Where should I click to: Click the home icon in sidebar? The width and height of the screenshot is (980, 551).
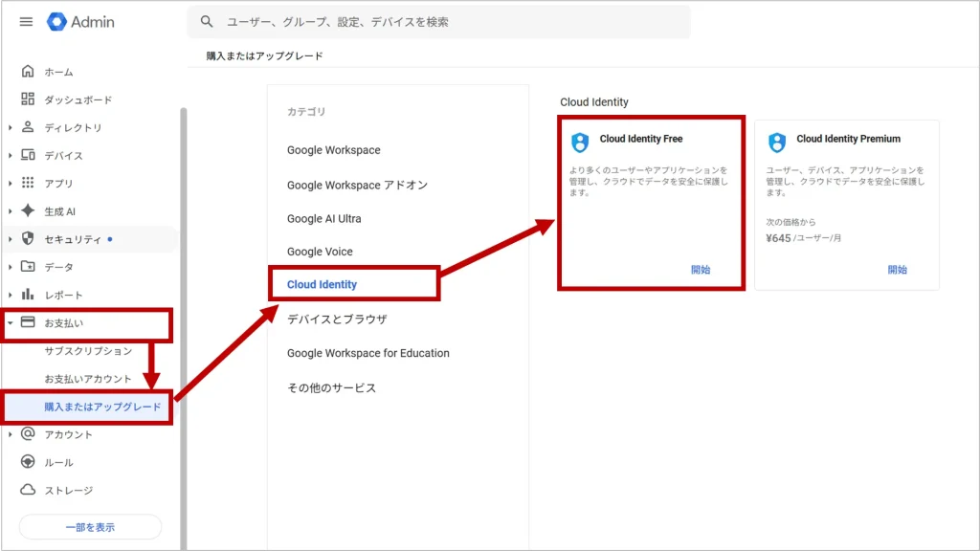coord(28,72)
